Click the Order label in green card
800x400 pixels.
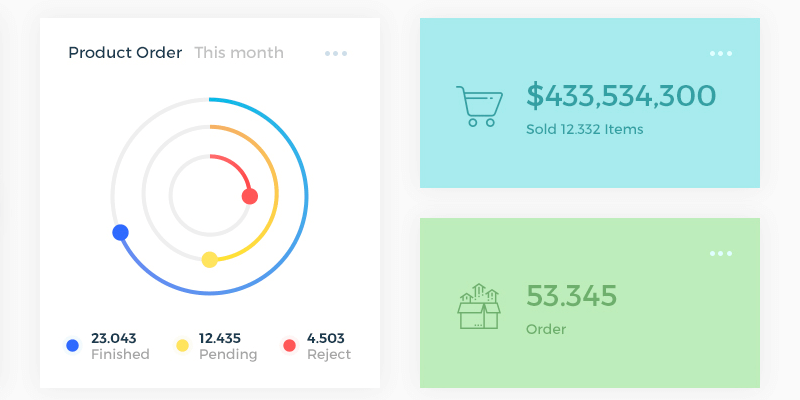pos(546,329)
